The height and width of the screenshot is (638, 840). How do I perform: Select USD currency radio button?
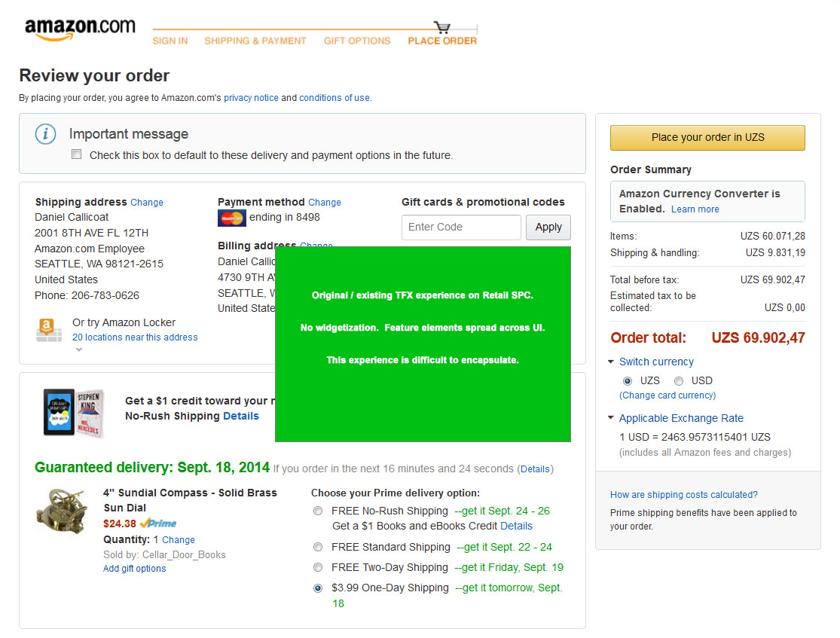[679, 381]
